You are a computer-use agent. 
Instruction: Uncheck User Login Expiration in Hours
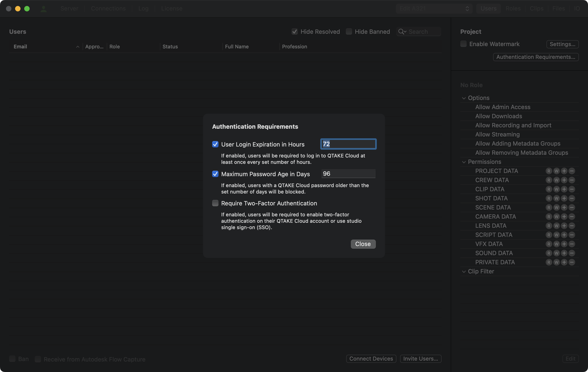pos(215,144)
